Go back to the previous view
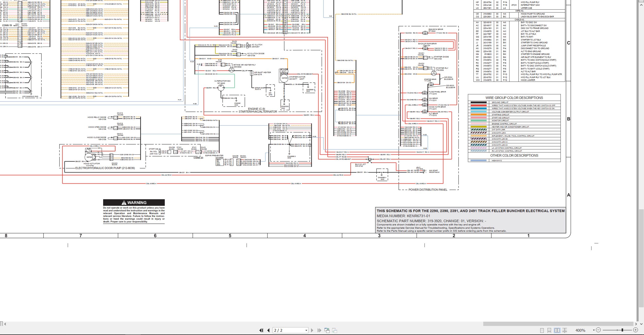Viewport: 644px width, 335px height. click(327, 330)
